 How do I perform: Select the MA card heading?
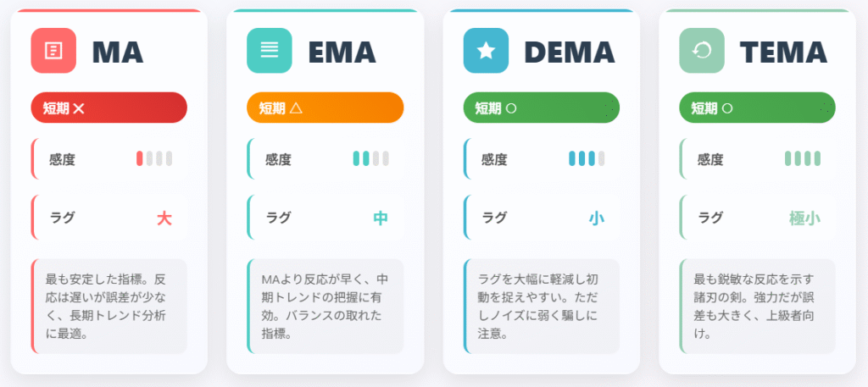click(118, 53)
